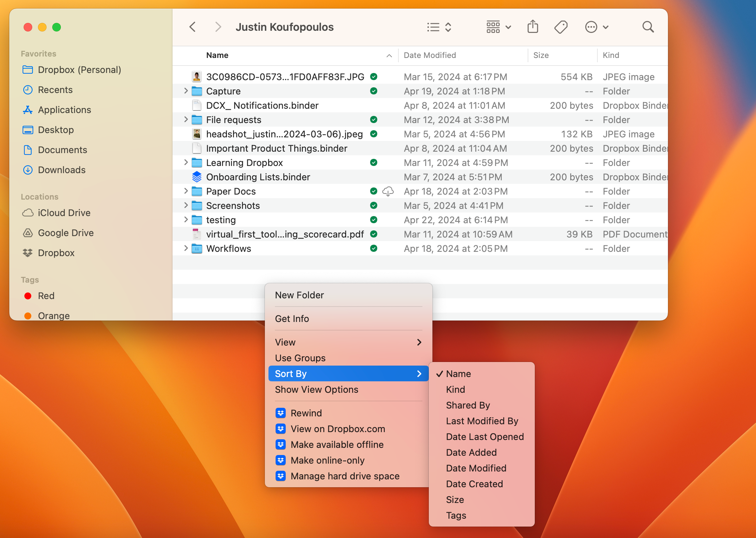Select Dropbox location in sidebar
756x538 pixels.
pos(48,253)
